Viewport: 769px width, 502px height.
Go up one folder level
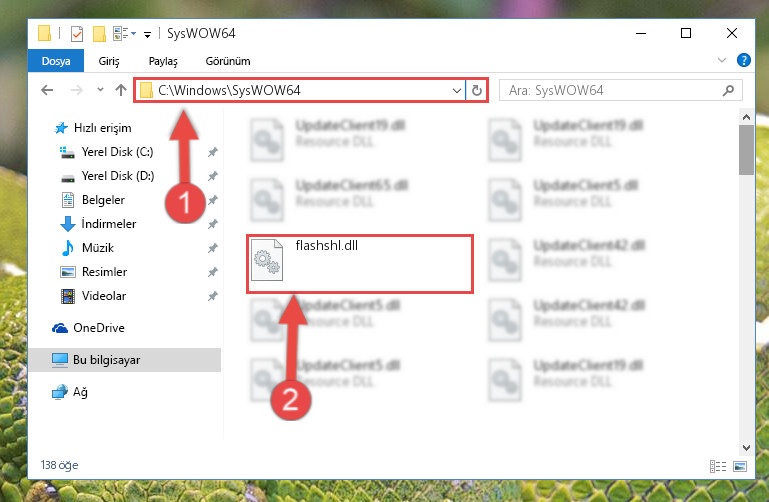click(121, 90)
